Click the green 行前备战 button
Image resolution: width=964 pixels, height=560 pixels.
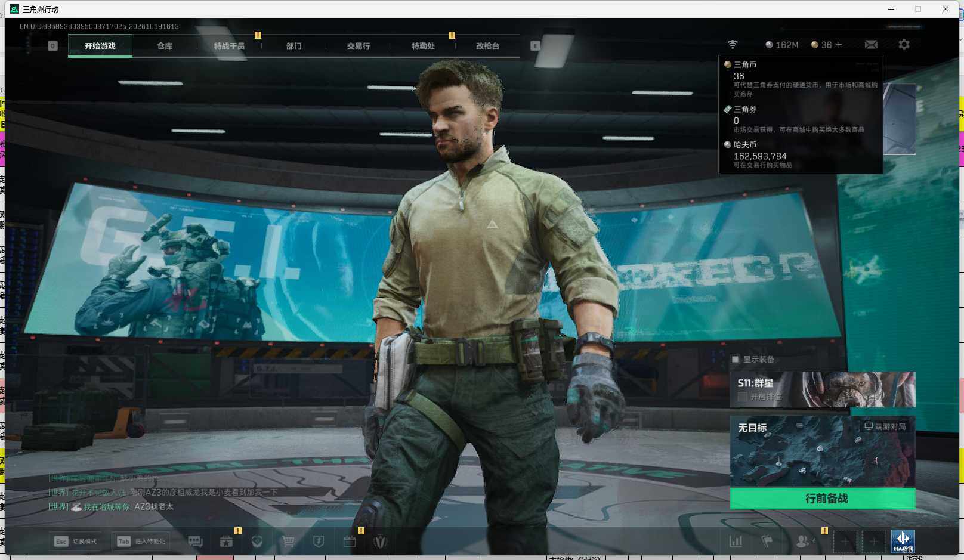823,499
